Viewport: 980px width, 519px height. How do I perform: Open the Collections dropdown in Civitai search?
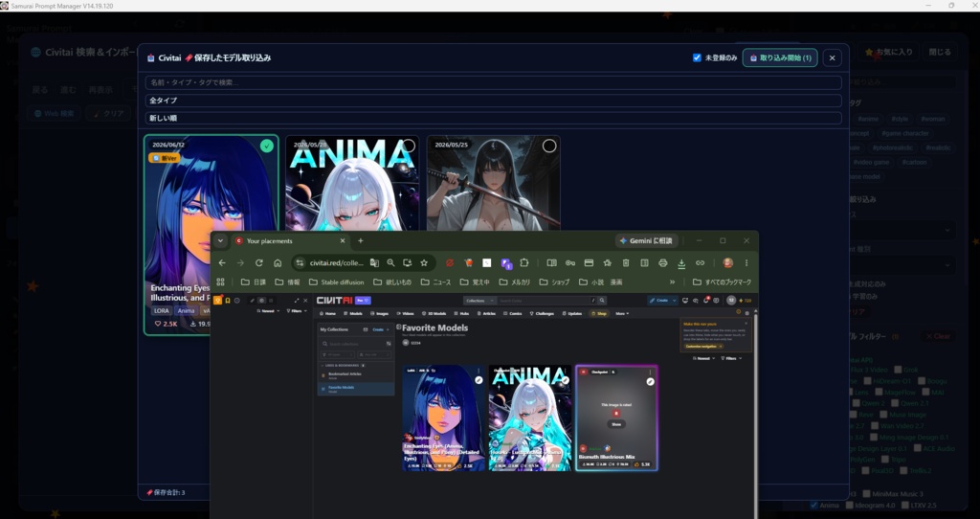(x=479, y=301)
